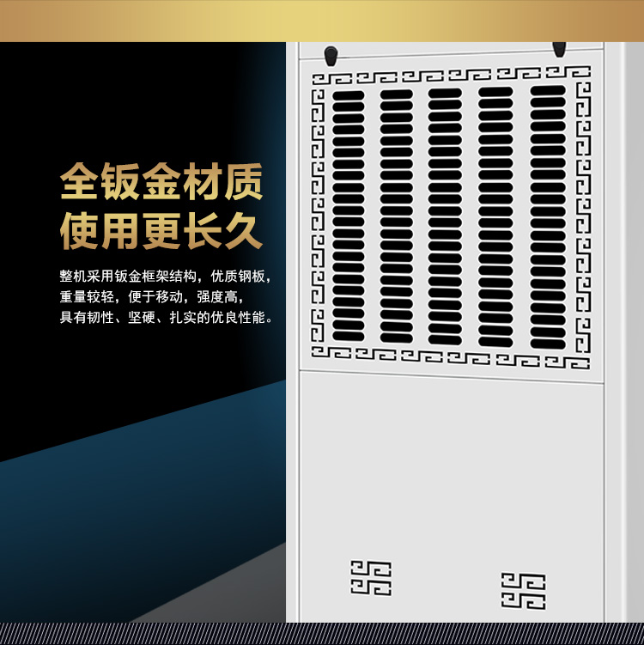Click the right decorative fret emblem on the lower panel
The image size is (644, 645).
coord(523,590)
